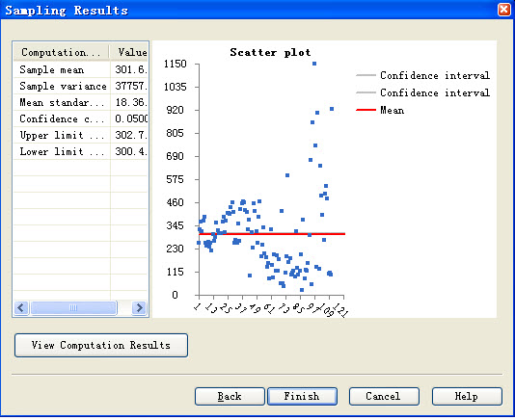Click the horizontal scrollbar thumb under table

tap(73, 308)
